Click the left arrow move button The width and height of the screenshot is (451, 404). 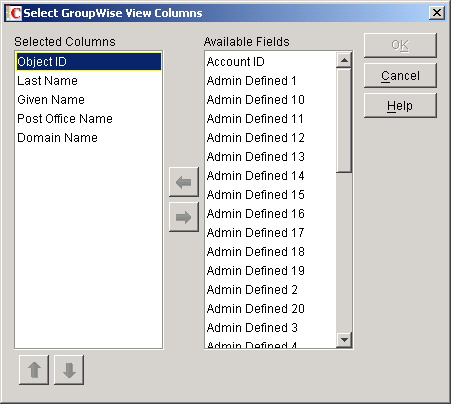[184, 182]
